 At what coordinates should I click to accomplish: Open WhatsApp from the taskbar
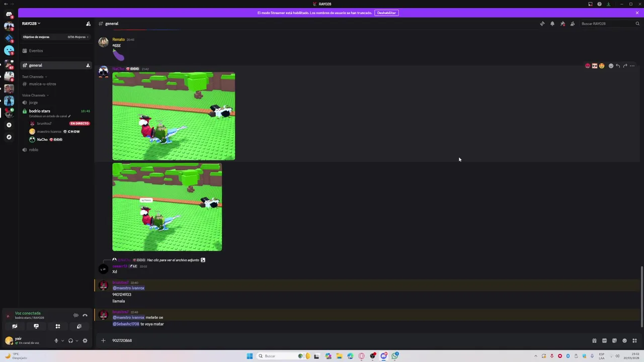pyautogui.click(x=395, y=356)
